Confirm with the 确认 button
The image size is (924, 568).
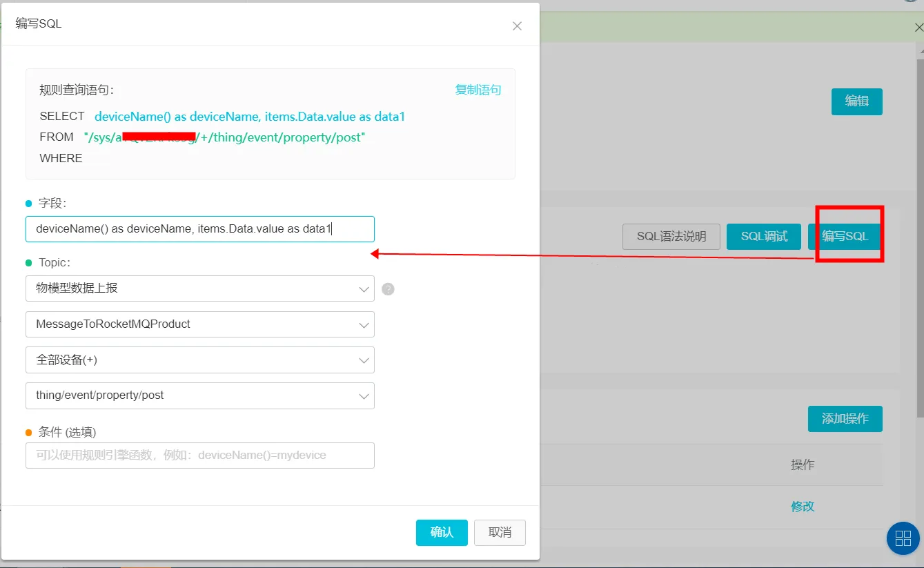pos(442,533)
